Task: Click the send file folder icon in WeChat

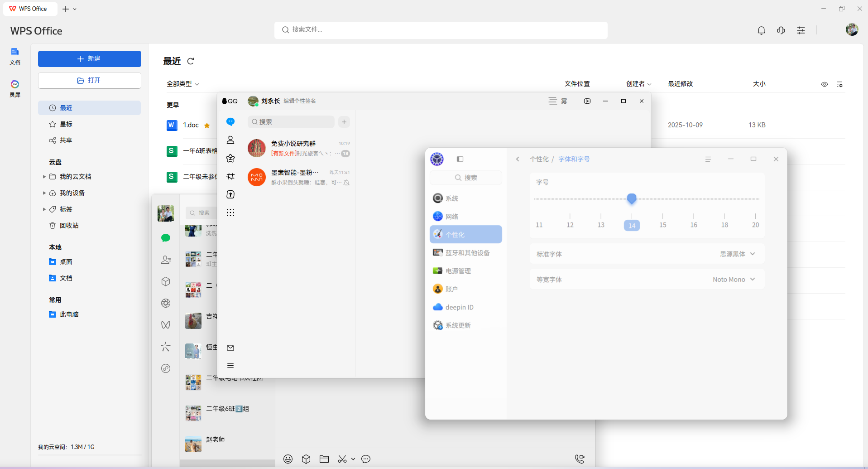Action: point(324,459)
